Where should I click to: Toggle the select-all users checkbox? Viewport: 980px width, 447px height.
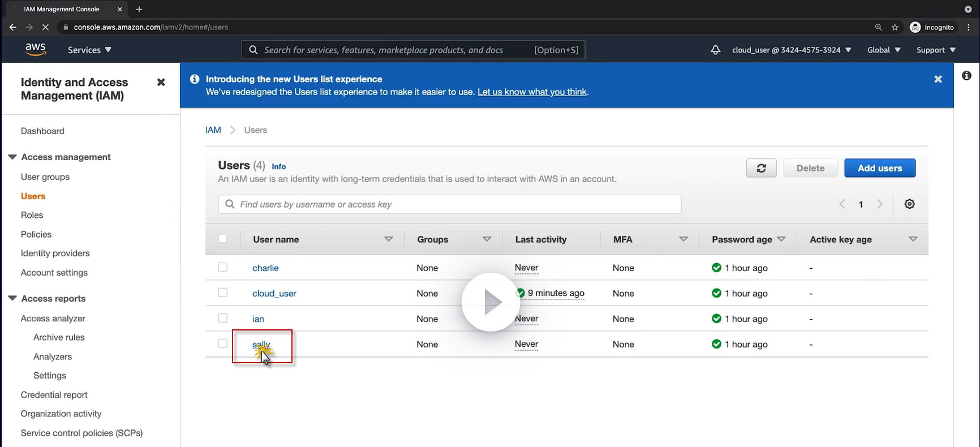[223, 239]
